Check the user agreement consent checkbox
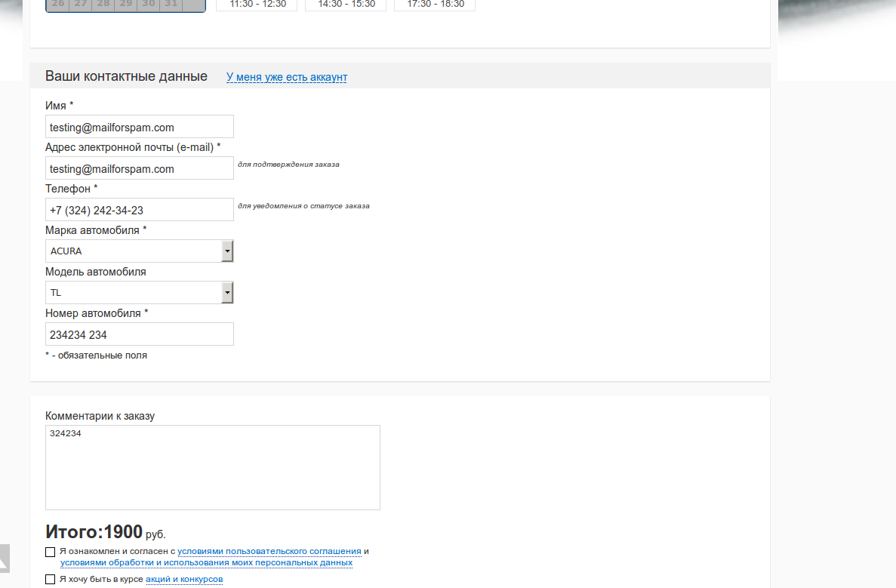896x588 pixels. pos(51,552)
